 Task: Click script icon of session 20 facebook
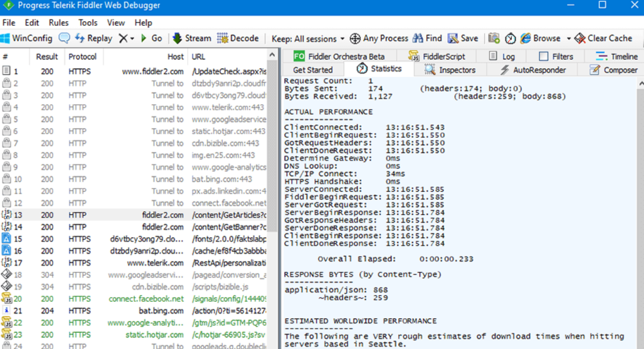[7, 299]
